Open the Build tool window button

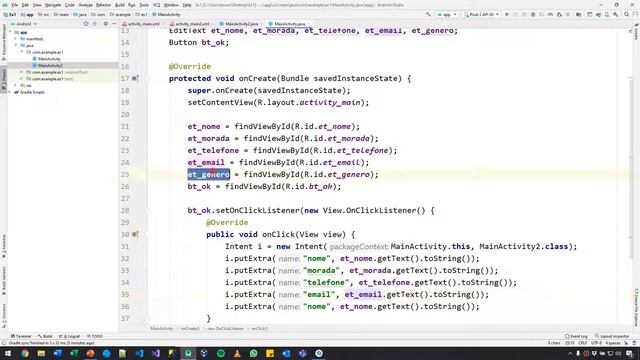[45, 336]
